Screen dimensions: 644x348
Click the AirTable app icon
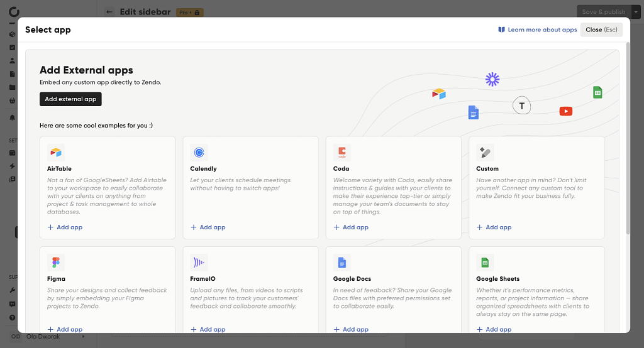(56, 153)
